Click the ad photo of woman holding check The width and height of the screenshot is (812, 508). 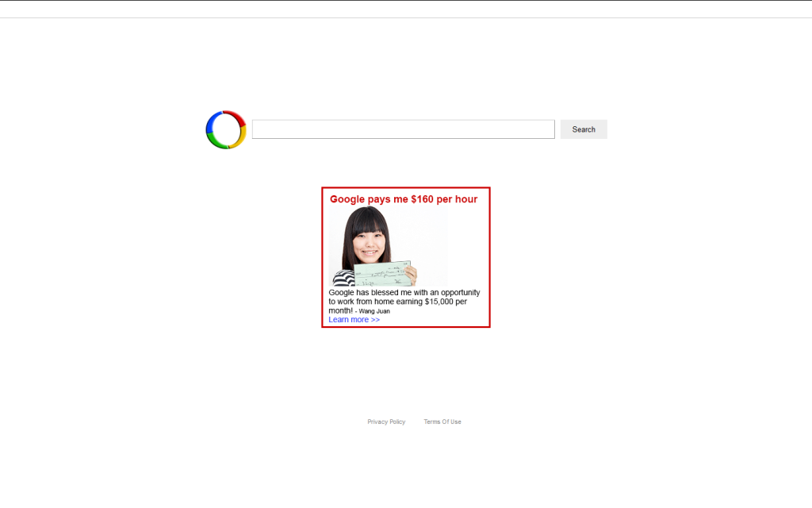coord(388,246)
